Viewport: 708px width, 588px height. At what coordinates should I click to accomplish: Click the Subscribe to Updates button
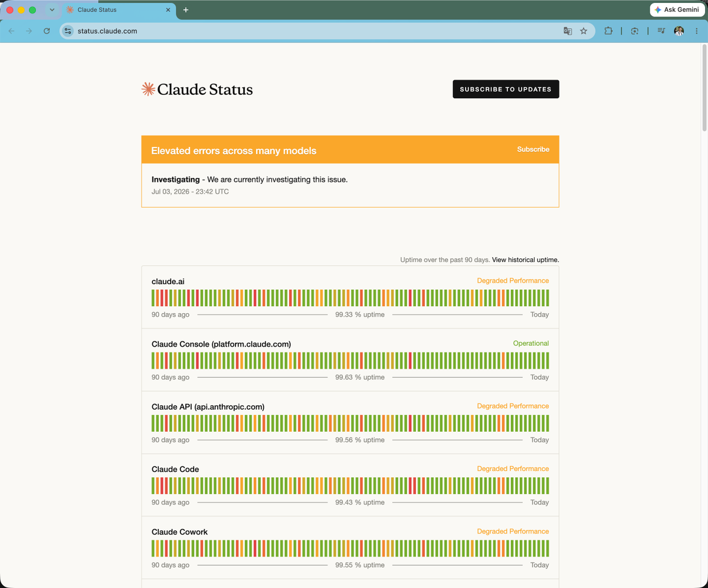coord(506,89)
